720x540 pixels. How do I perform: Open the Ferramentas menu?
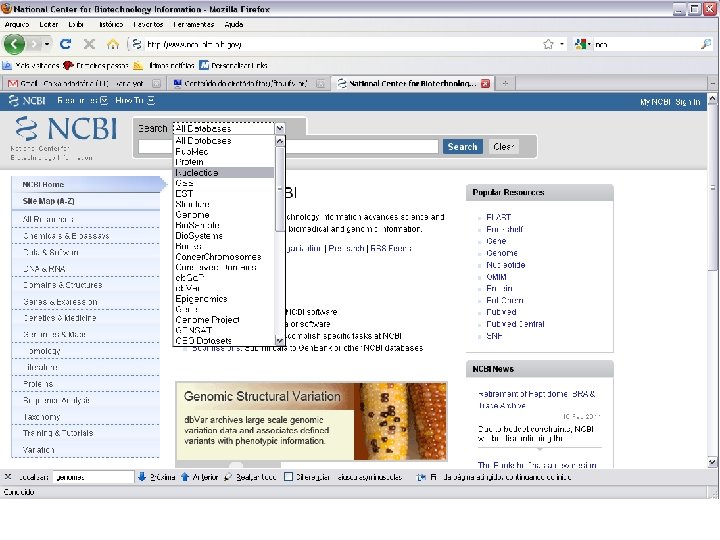tap(193, 24)
